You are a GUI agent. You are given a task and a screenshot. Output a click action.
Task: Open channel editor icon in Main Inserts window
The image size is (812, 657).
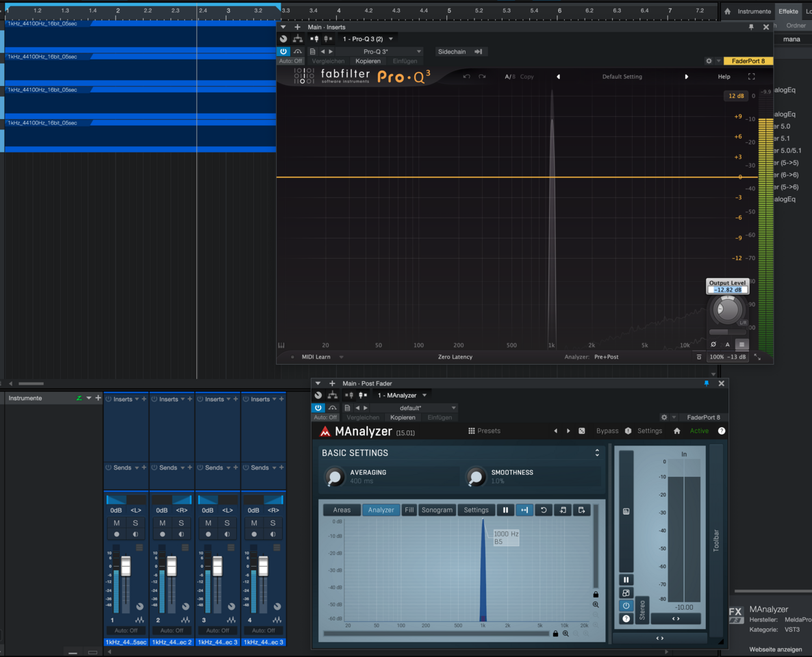click(283, 39)
